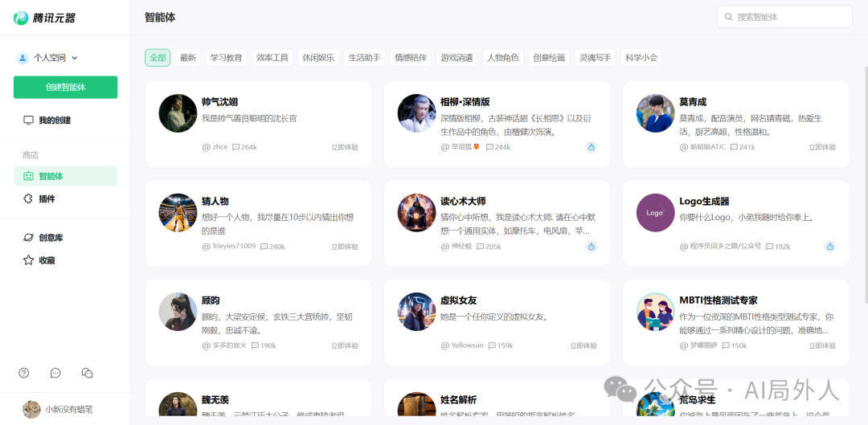Click the purple Logo生成器 avatar
The width and height of the screenshot is (868, 425).
click(x=656, y=212)
